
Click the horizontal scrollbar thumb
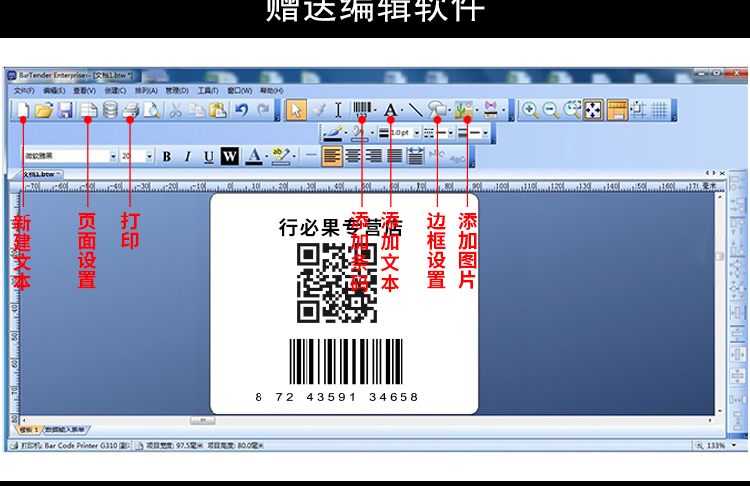[202, 420]
